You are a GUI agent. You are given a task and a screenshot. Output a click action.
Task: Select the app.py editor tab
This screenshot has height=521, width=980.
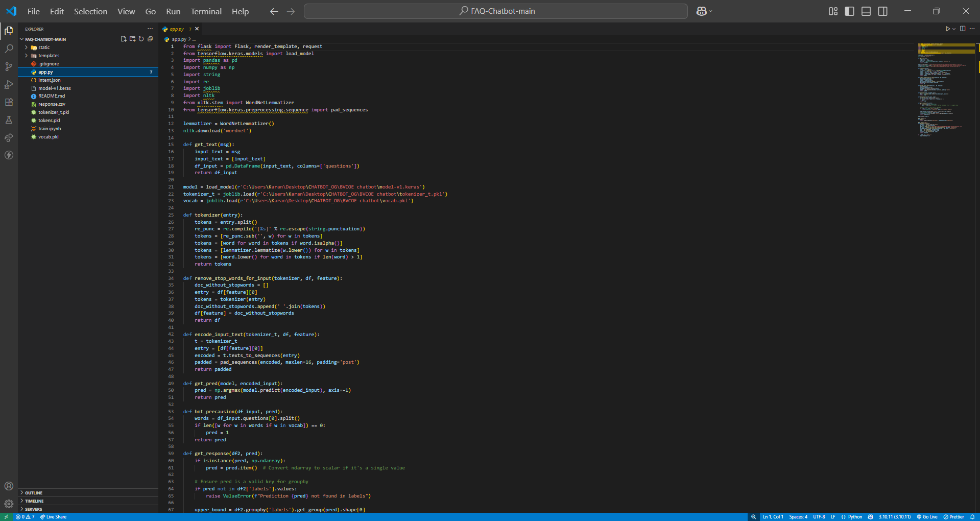coord(177,29)
